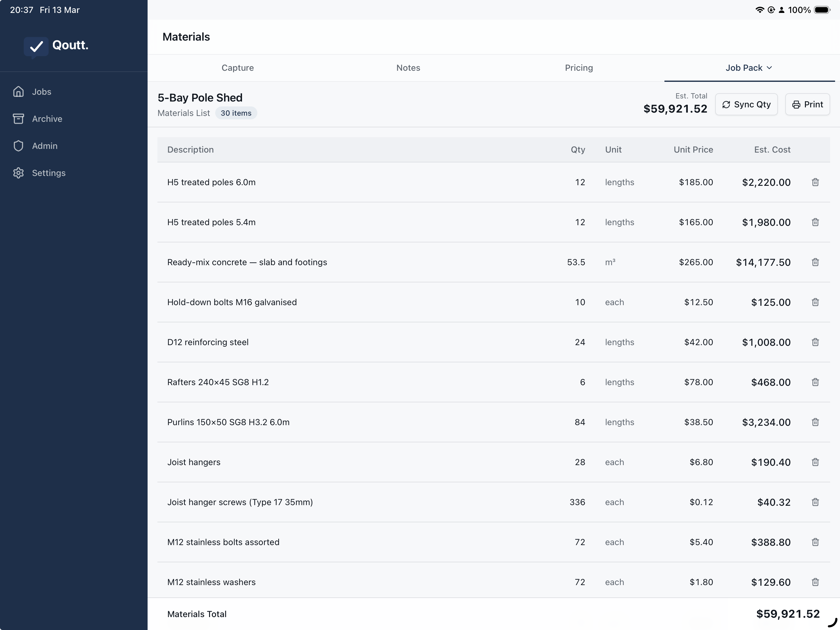Image resolution: width=840 pixels, height=630 pixels.
Task: Open Settings via the gear icon
Action: tap(19, 173)
